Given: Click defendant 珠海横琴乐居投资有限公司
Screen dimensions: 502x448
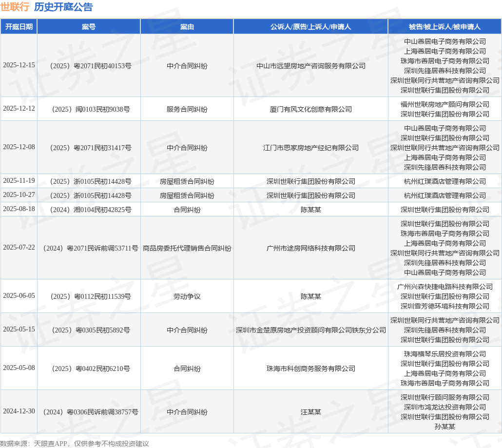Looking at the screenshot, I should (x=445, y=354).
